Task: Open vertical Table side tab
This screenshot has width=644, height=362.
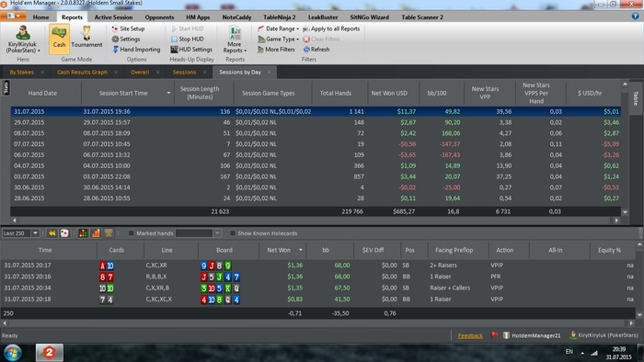Action: (x=635, y=98)
